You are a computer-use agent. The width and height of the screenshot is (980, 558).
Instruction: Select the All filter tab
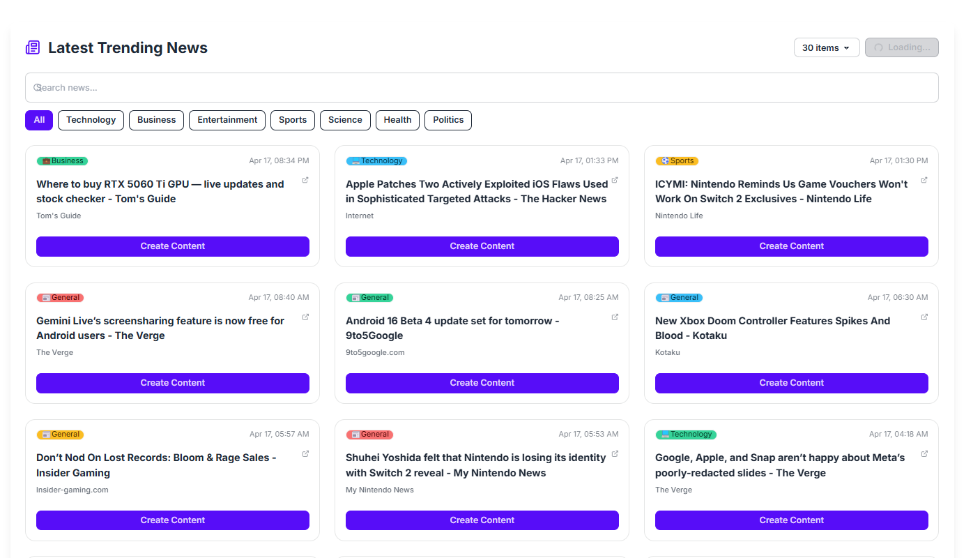click(39, 120)
